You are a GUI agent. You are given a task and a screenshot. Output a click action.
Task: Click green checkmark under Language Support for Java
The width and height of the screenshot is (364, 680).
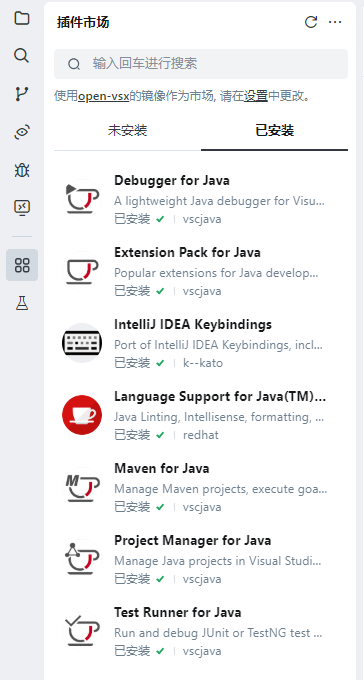click(x=160, y=435)
